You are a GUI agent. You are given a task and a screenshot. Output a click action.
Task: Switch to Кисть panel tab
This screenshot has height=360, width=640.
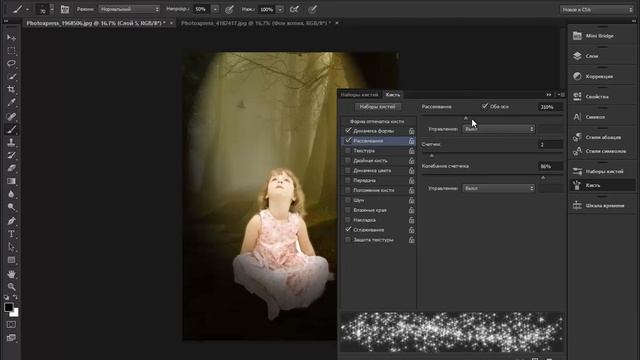pyautogui.click(x=393, y=95)
